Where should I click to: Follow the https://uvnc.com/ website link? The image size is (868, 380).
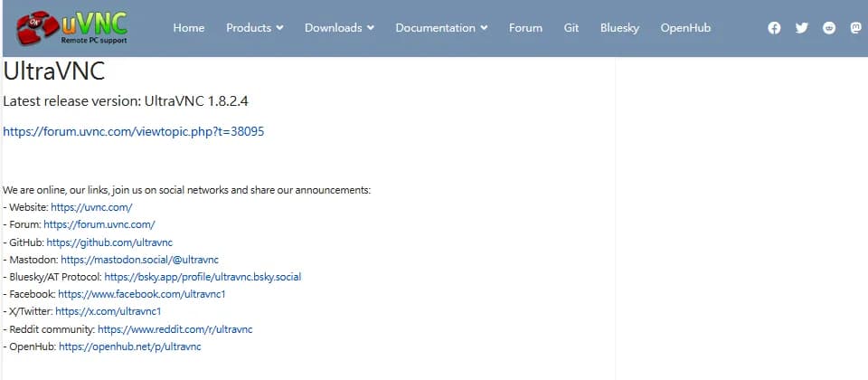[91, 207]
